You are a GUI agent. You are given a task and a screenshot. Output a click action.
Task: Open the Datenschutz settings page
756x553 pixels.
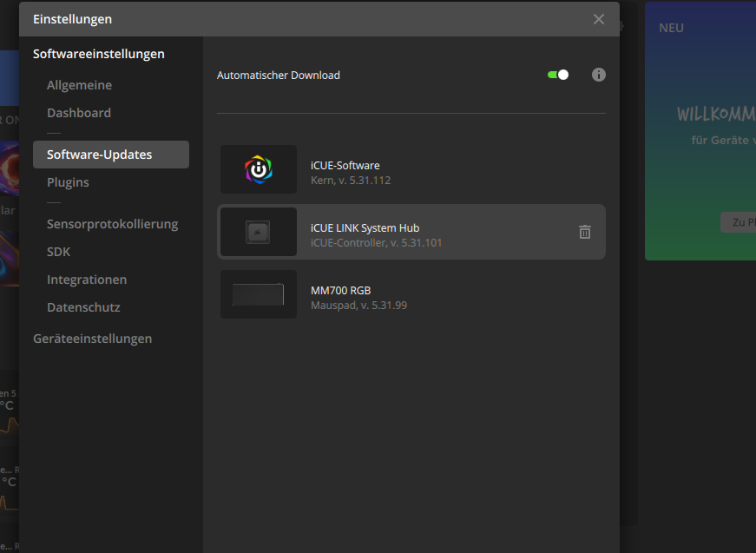click(83, 307)
